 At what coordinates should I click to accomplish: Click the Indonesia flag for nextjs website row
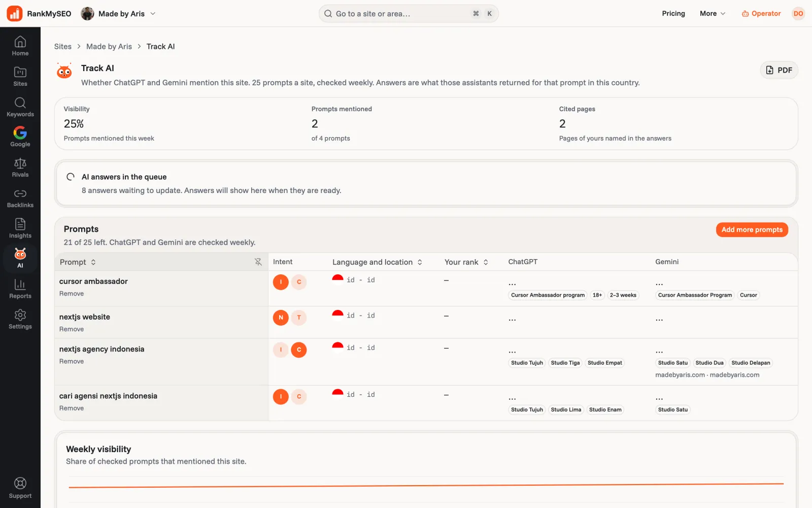(x=337, y=315)
